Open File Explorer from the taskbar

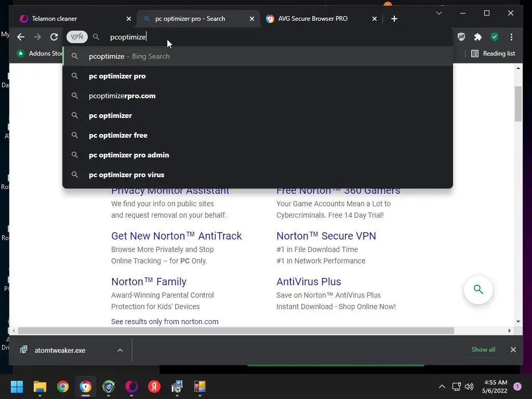pyautogui.click(x=39, y=387)
